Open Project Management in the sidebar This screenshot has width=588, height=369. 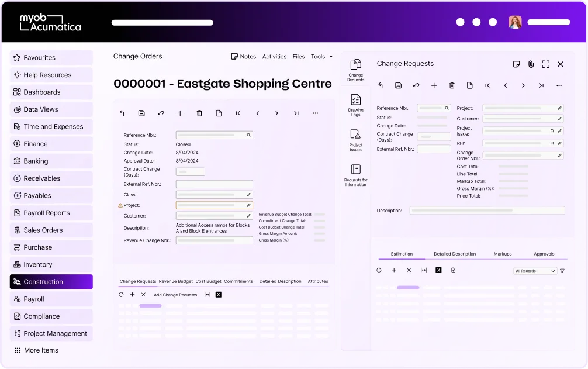click(x=51, y=333)
